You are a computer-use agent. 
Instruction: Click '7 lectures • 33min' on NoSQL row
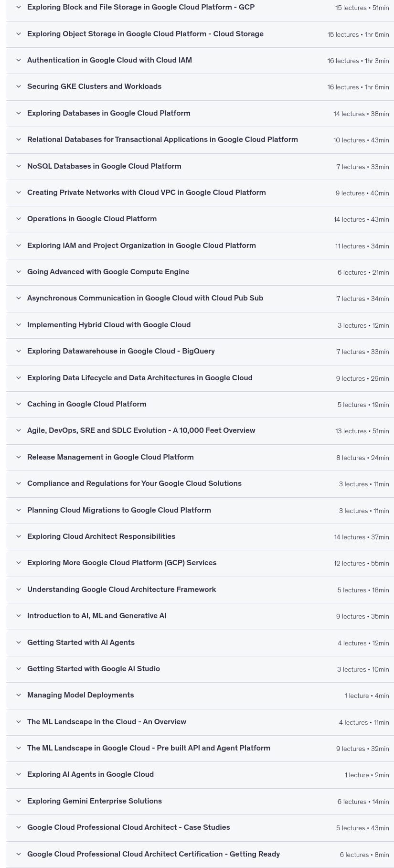363,167
